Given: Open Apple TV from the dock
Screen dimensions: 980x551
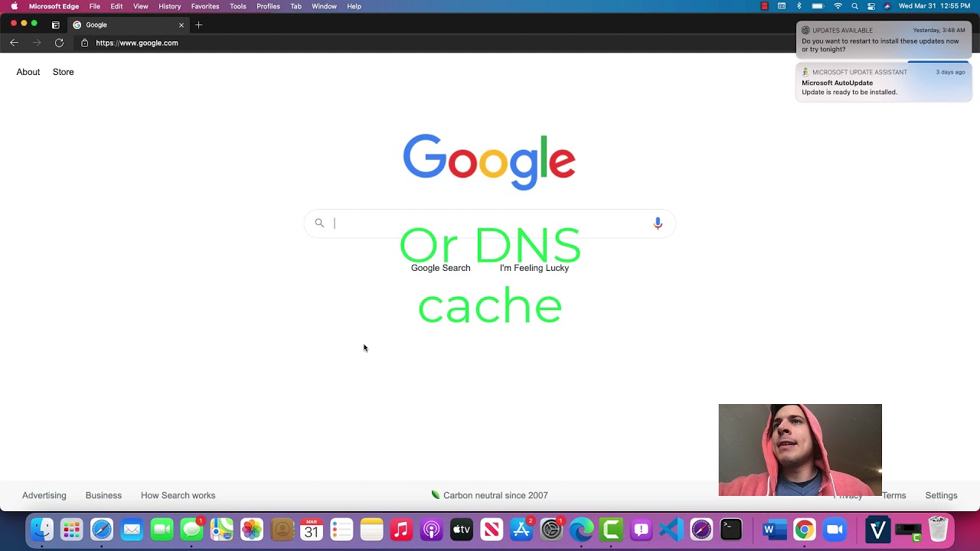Looking at the screenshot, I should pyautogui.click(x=461, y=529).
